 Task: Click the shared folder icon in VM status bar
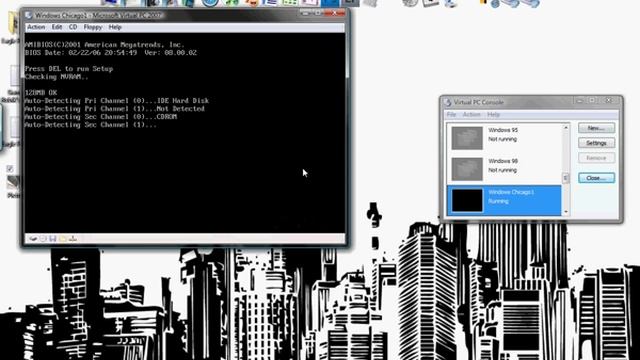click(63, 238)
